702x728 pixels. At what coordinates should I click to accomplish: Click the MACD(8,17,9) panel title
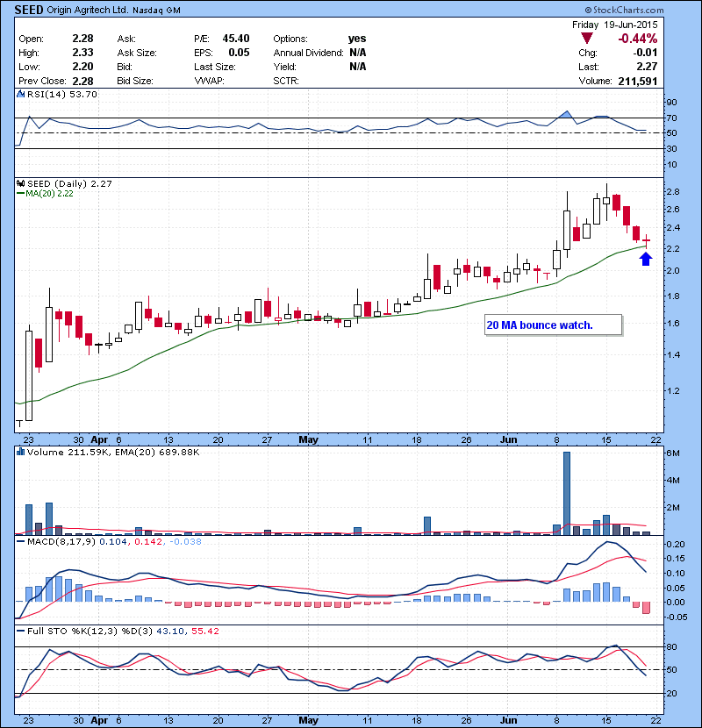click(x=61, y=541)
